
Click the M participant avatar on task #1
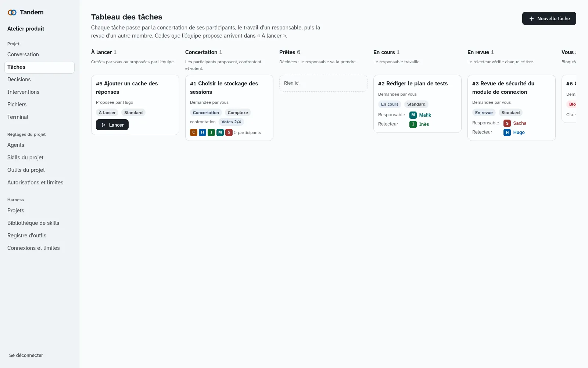click(220, 132)
